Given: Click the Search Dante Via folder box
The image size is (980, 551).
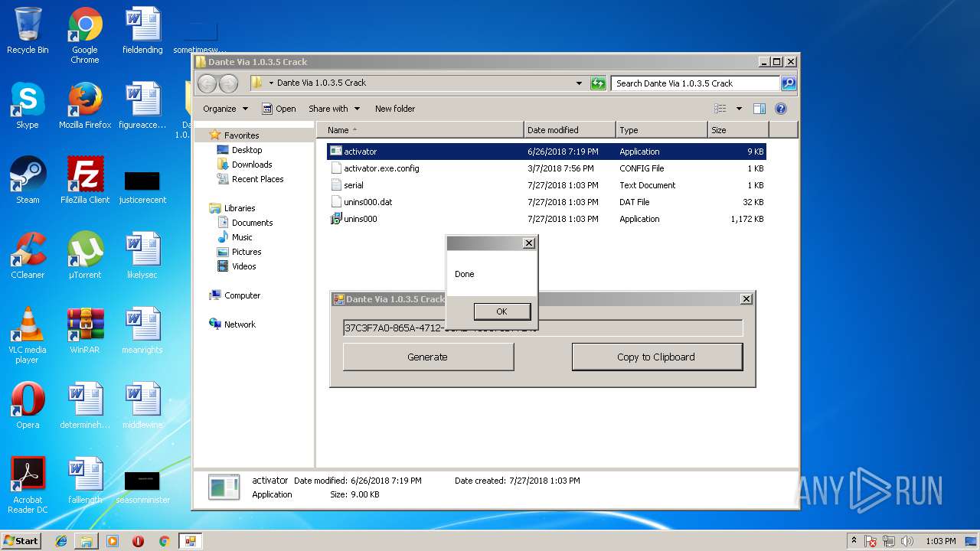Looking at the screenshot, I should tap(695, 83).
